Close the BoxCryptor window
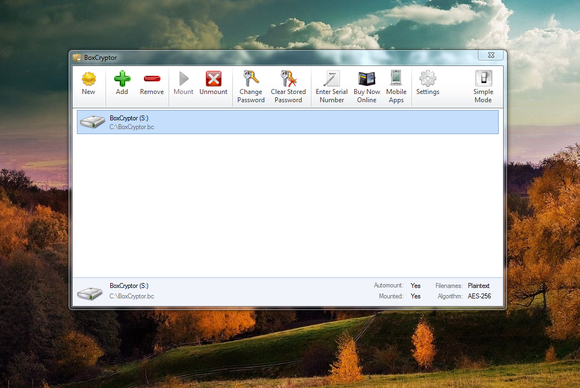The image size is (580, 388). [491, 55]
